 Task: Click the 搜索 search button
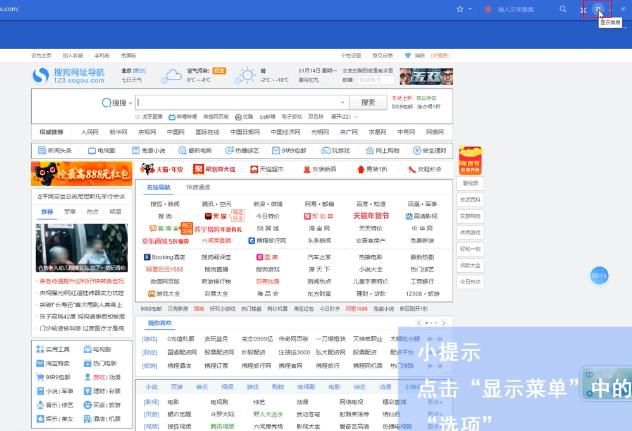click(x=368, y=102)
